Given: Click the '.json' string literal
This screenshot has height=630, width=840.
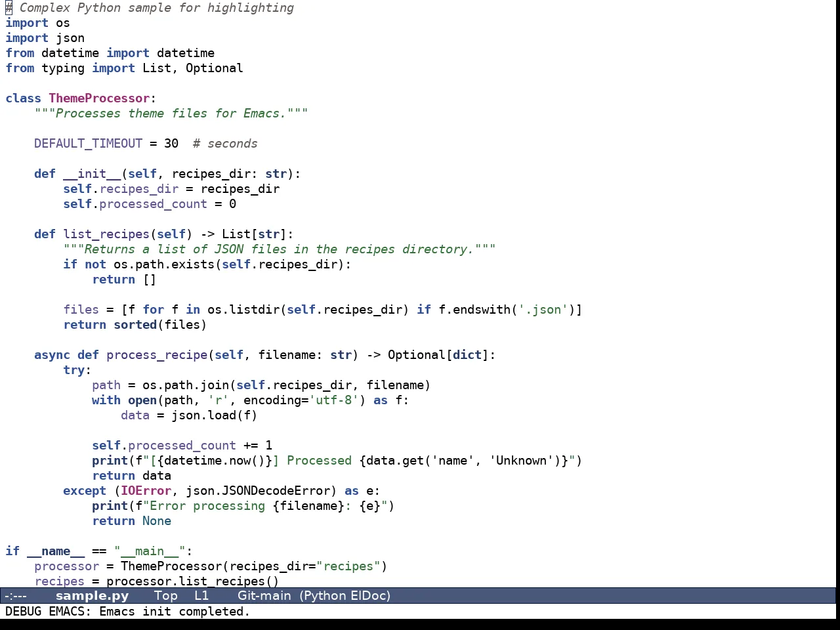Looking at the screenshot, I should click(543, 310).
